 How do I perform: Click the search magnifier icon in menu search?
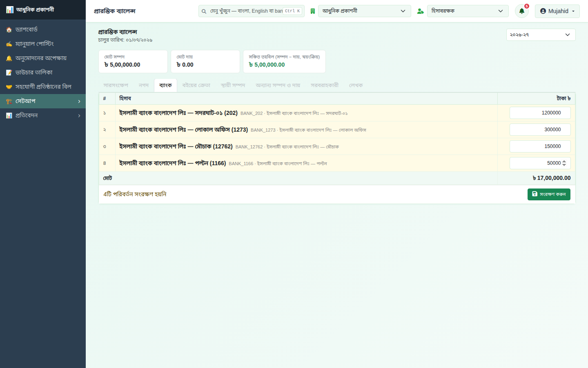[204, 11]
